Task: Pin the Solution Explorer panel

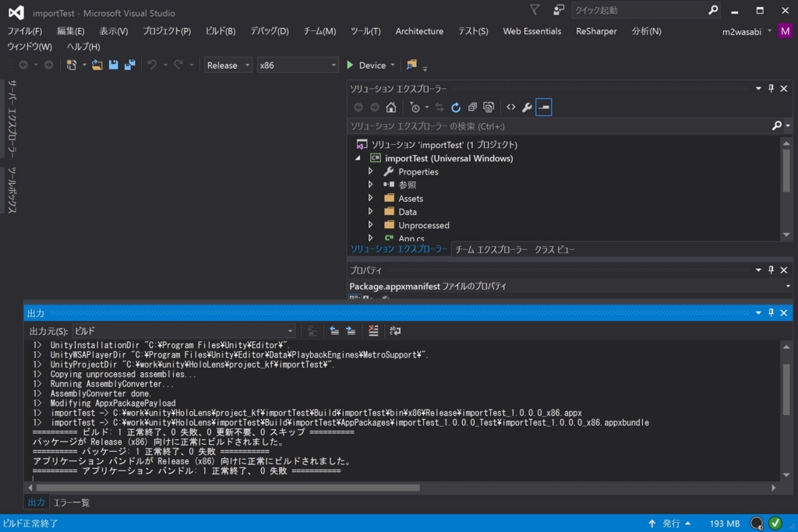Action: click(771, 89)
